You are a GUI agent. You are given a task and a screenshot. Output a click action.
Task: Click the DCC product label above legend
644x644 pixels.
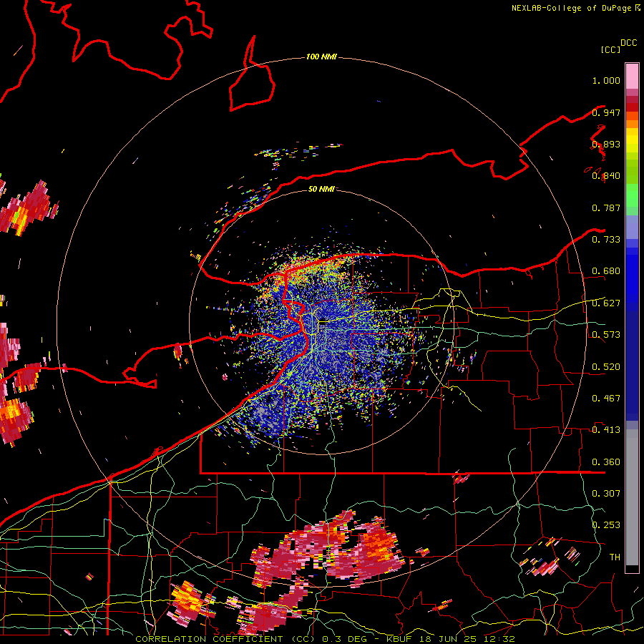(x=629, y=43)
